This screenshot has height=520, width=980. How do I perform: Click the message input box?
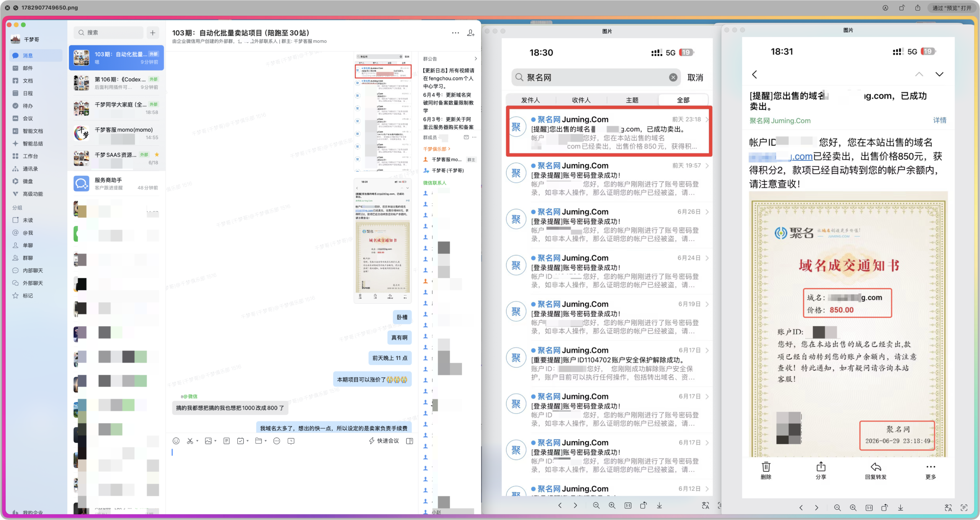click(x=292, y=479)
